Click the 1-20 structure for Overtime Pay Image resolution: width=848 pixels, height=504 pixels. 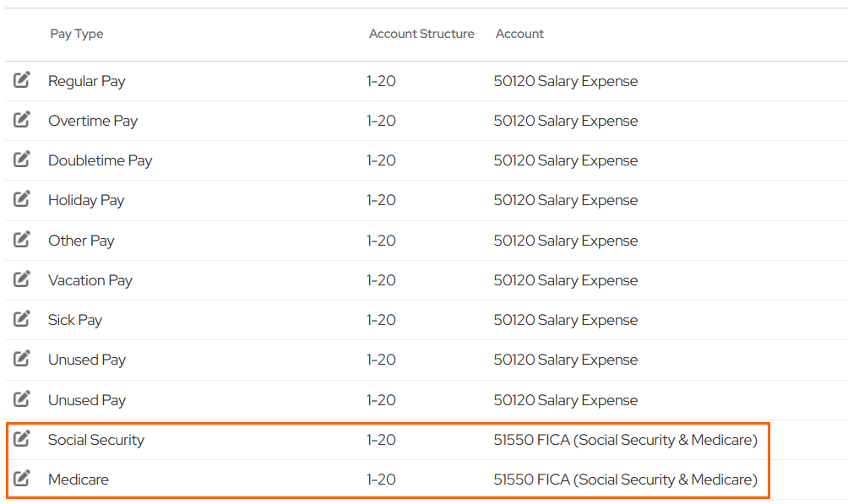point(381,121)
